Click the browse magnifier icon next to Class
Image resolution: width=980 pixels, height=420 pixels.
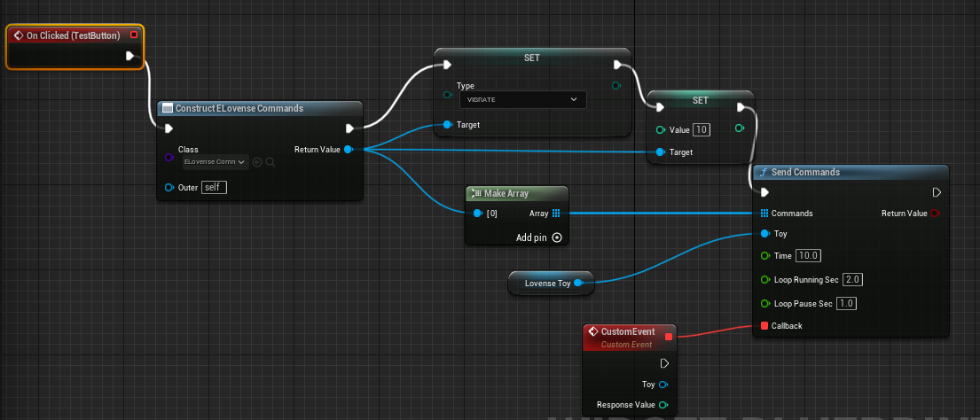[270, 162]
